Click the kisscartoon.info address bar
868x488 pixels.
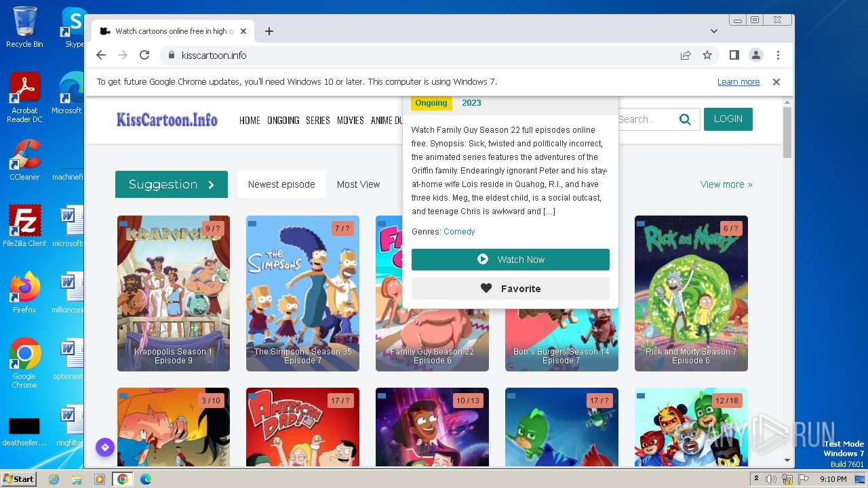click(420, 56)
